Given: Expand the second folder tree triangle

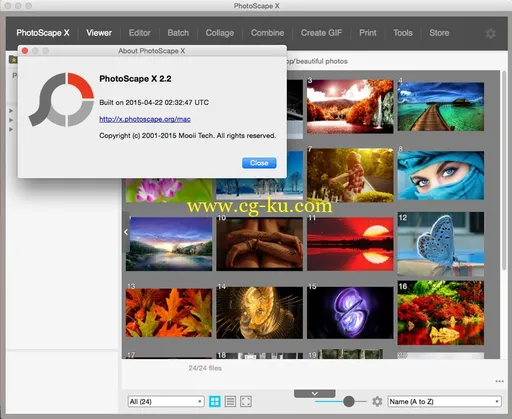Looking at the screenshot, I should tap(11, 120).
